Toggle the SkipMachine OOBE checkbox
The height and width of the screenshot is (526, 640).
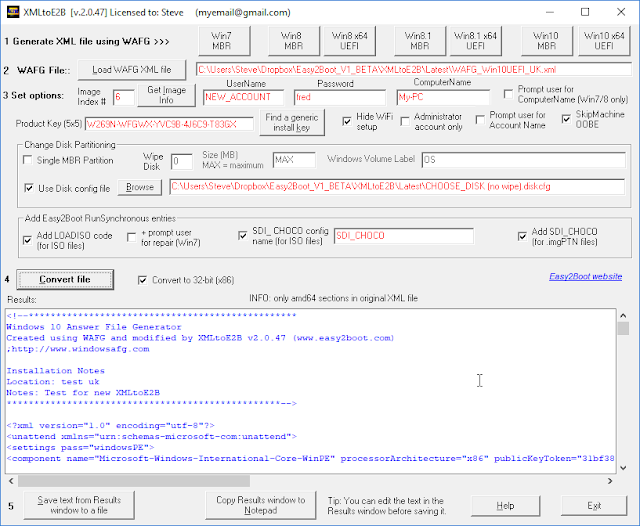pyautogui.click(x=566, y=119)
